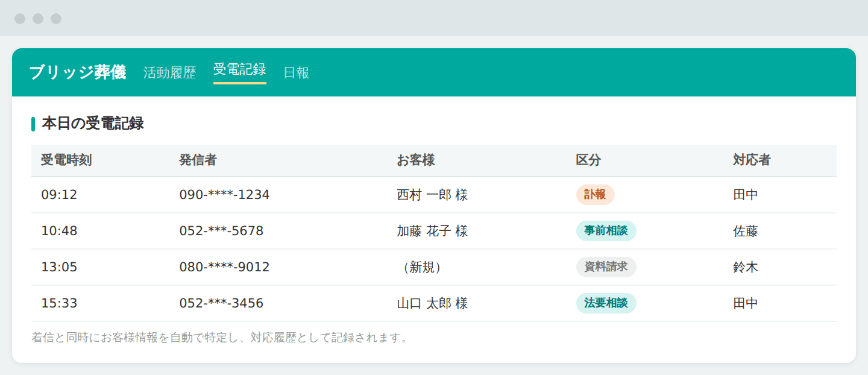The width and height of the screenshot is (868, 375).
Task: Click the 本日の受電記録 heading
Action: point(93,124)
